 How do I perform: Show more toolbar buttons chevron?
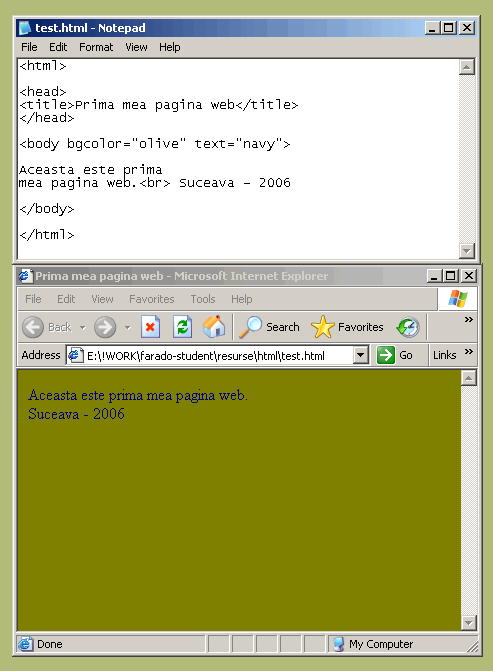pos(469,319)
